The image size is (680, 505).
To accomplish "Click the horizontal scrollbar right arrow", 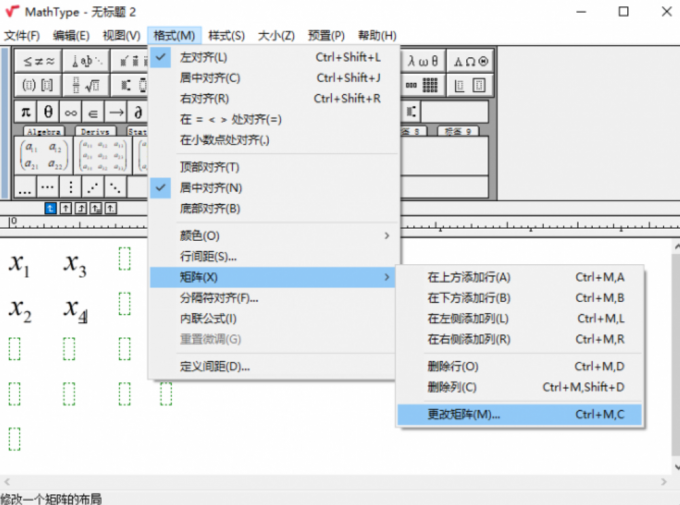I will click(x=664, y=482).
